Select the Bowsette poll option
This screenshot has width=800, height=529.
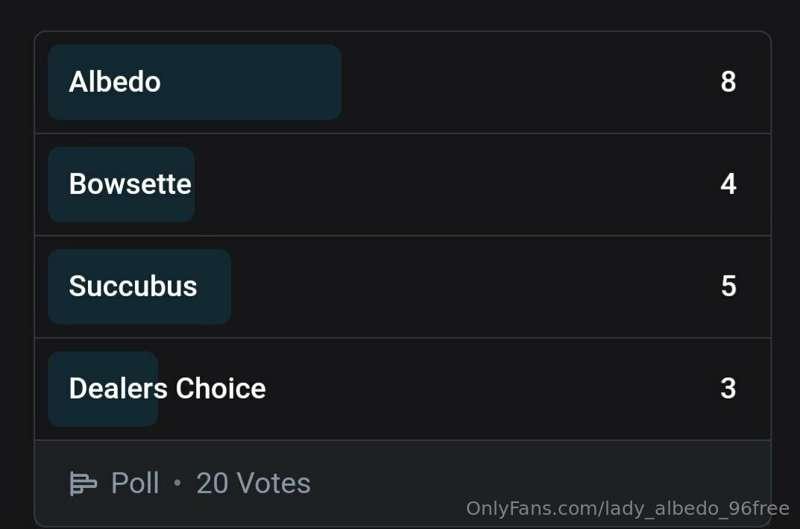click(403, 184)
